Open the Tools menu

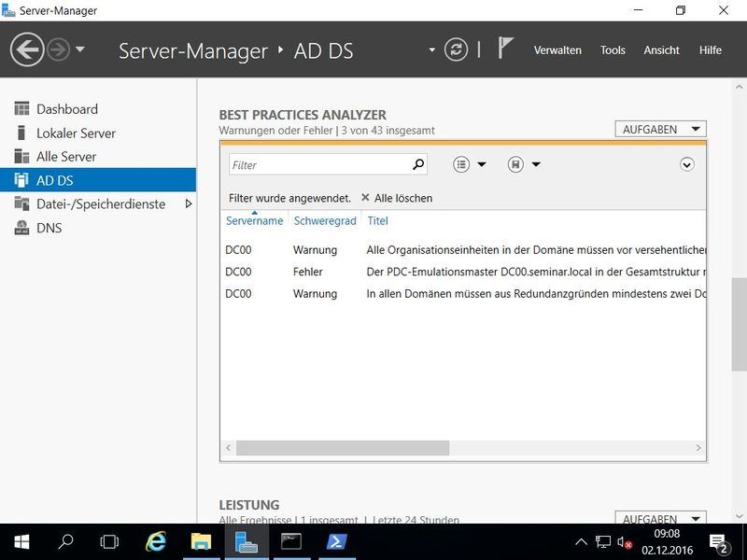pyautogui.click(x=613, y=50)
